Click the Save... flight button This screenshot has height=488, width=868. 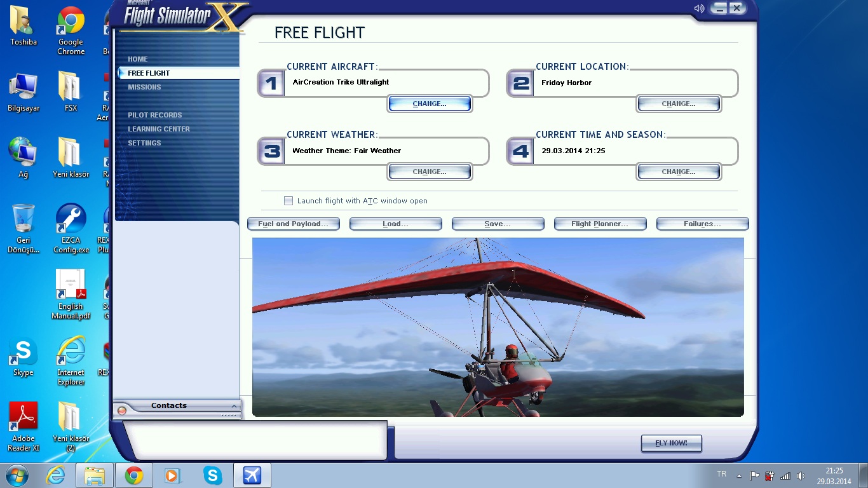(x=498, y=224)
